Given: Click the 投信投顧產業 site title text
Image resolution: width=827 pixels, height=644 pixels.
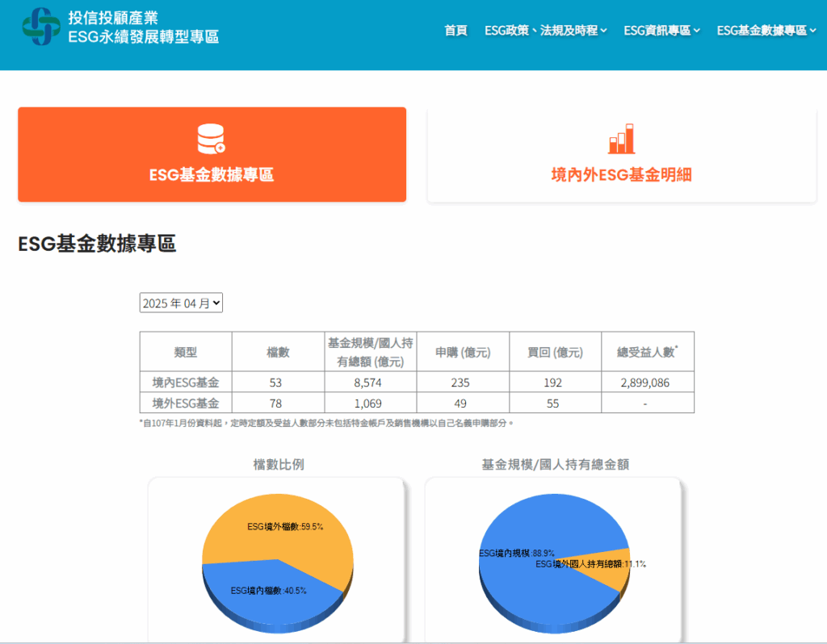Looking at the screenshot, I should 113,18.
